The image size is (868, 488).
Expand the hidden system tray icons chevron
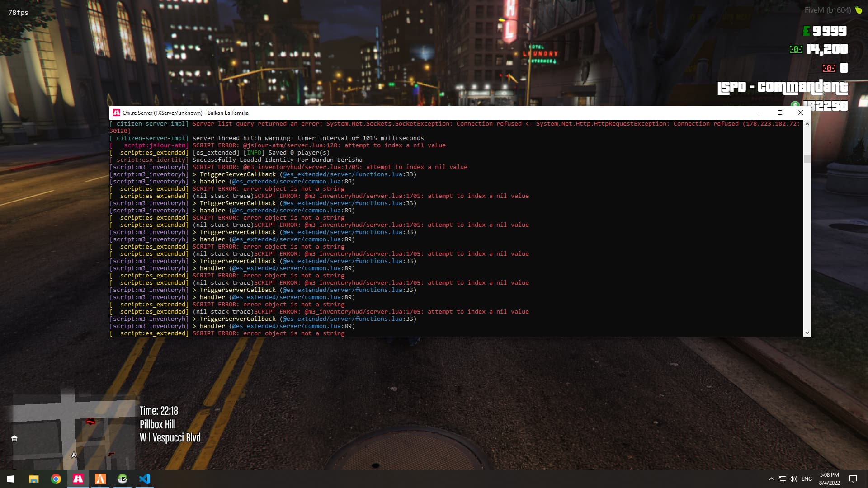pos(772,479)
